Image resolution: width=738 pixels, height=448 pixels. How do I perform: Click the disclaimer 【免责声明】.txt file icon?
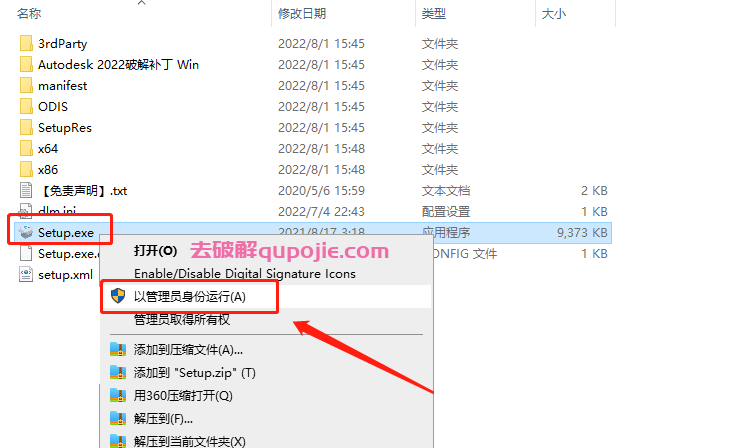[x=26, y=191]
